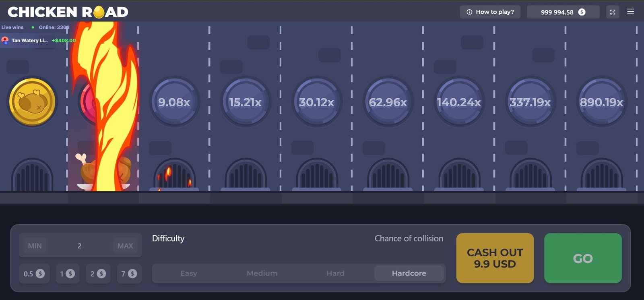The image size is (644, 300).
Task: Open the hamburger menu icon
Action: (630, 12)
